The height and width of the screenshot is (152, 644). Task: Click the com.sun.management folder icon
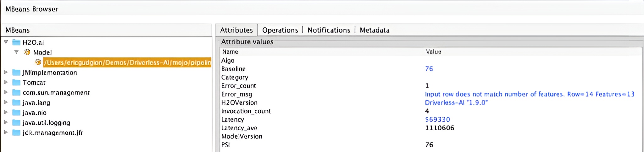click(16, 93)
